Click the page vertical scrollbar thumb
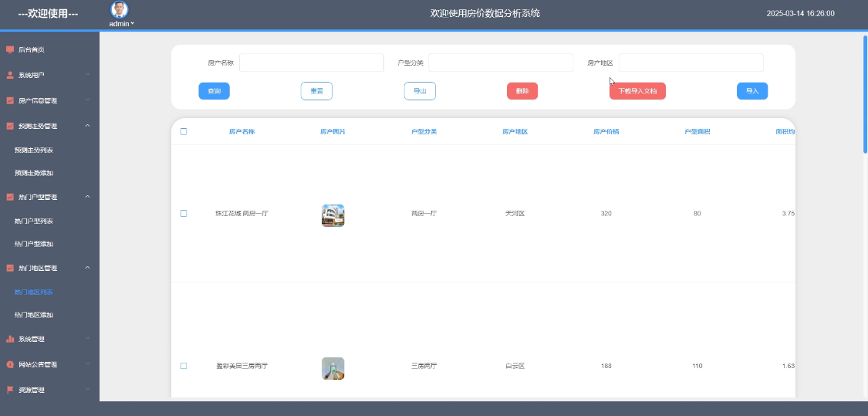Image resolution: width=868 pixels, height=416 pixels. click(865, 94)
